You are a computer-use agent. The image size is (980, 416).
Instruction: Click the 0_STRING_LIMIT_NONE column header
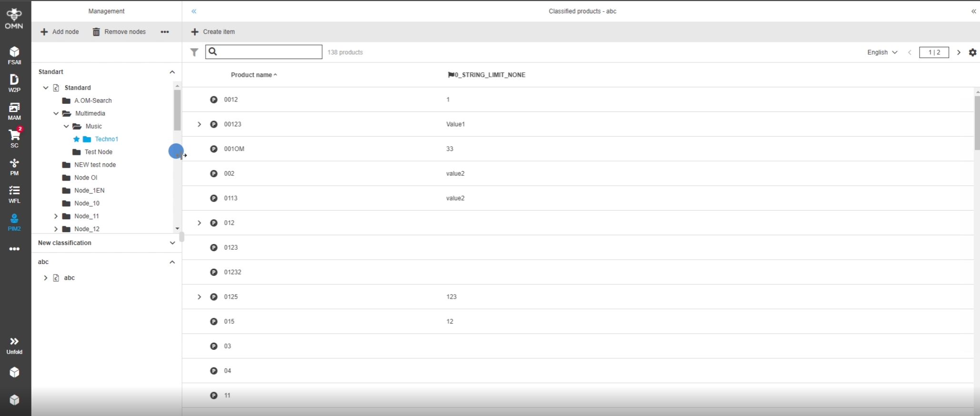coord(487,75)
